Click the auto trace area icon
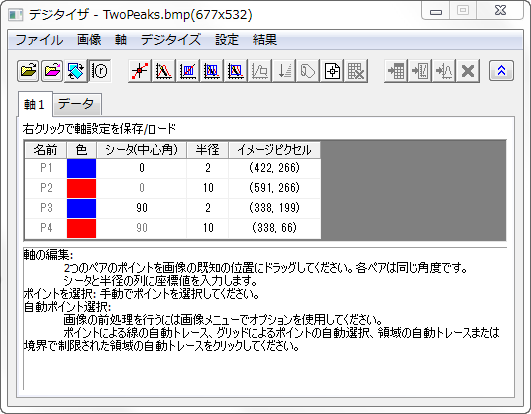This screenshot has height=414, width=531. pyautogui.click(x=212, y=71)
